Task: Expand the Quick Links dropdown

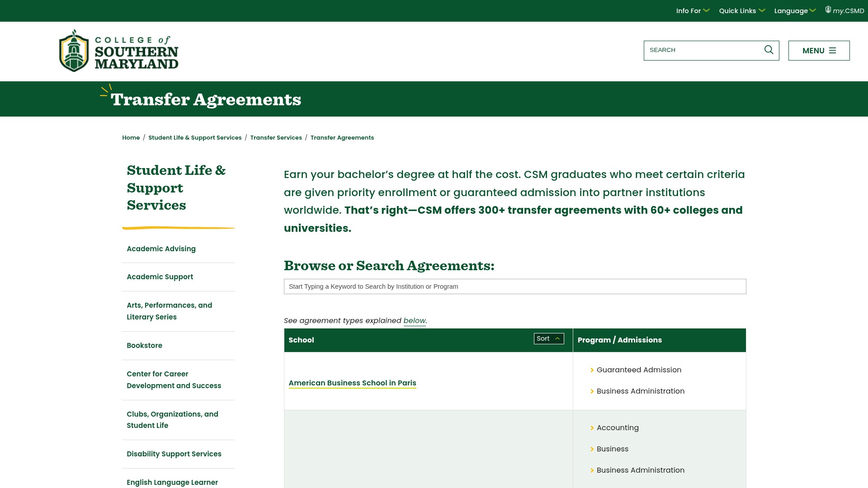Action: click(742, 11)
